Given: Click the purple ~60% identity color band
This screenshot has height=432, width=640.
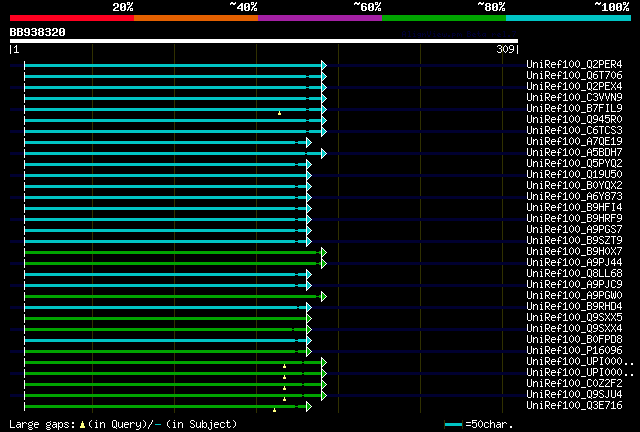Looking at the screenshot, I should click(320, 18).
